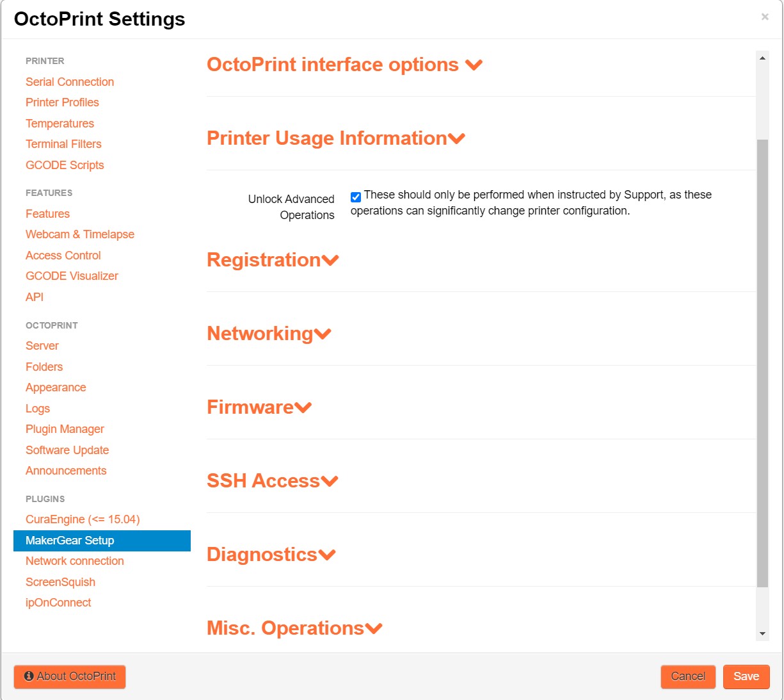
Task: Click the vertical scrollbar thumb
Action: click(762, 363)
